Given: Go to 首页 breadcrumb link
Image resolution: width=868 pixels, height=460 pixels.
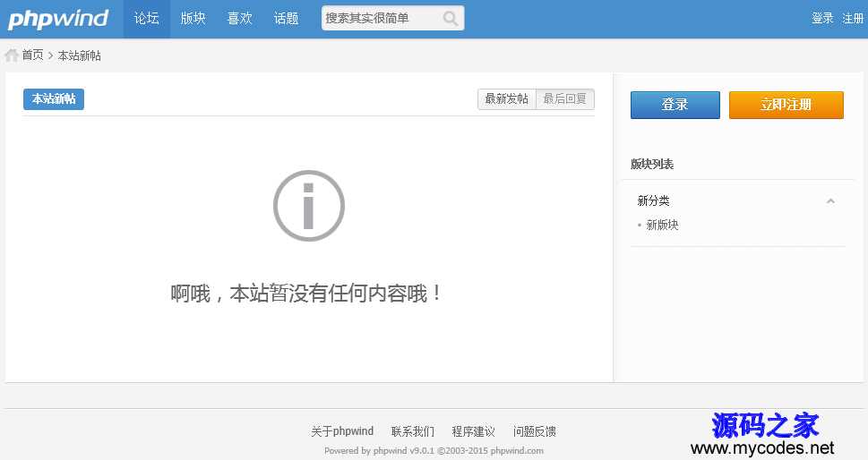Looking at the screenshot, I should tap(32, 55).
